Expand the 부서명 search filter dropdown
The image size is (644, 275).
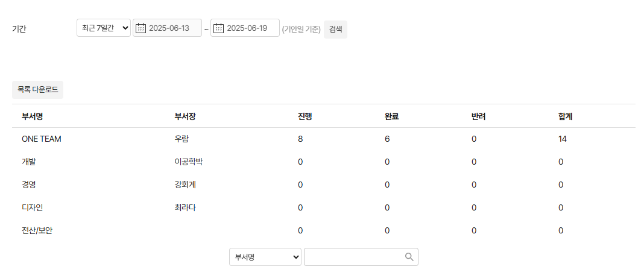[265, 257]
